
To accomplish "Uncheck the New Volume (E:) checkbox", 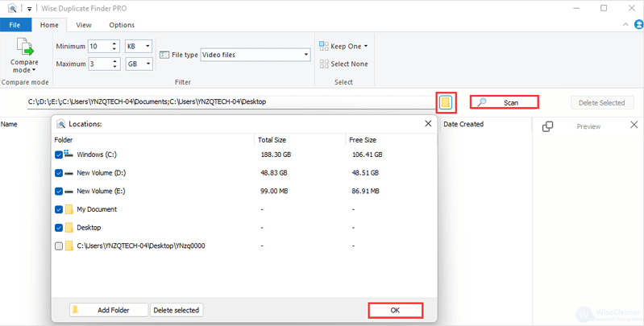I will [x=59, y=192].
